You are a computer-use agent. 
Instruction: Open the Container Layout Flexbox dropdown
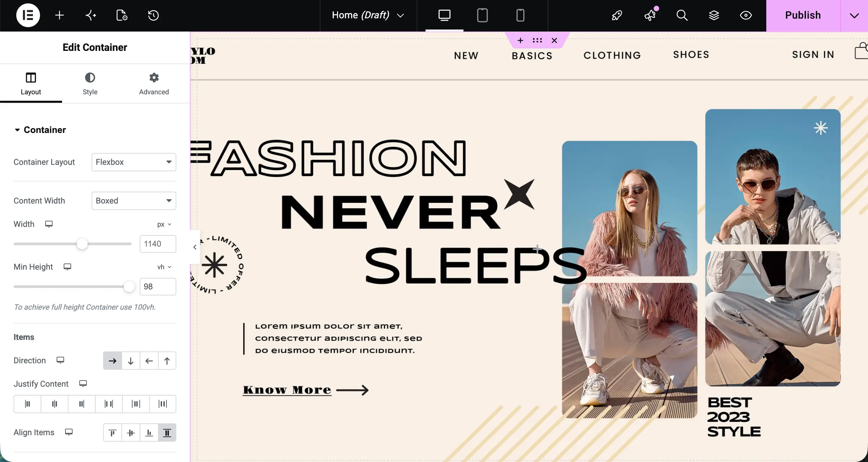pos(134,162)
